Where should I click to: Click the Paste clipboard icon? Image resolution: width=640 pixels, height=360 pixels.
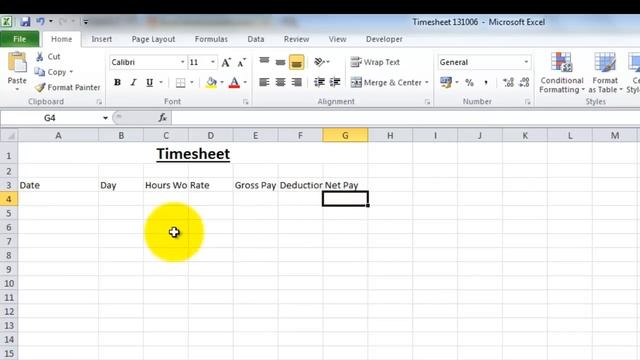(x=17, y=63)
